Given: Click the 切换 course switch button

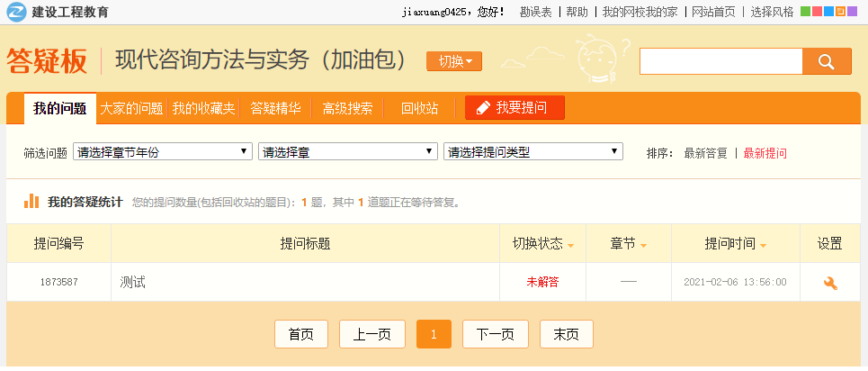Looking at the screenshot, I should (454, 61).
